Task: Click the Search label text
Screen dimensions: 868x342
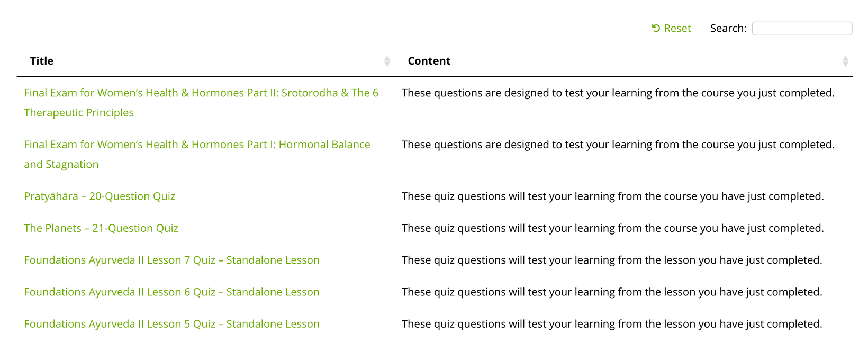Action: click(728, 28)
